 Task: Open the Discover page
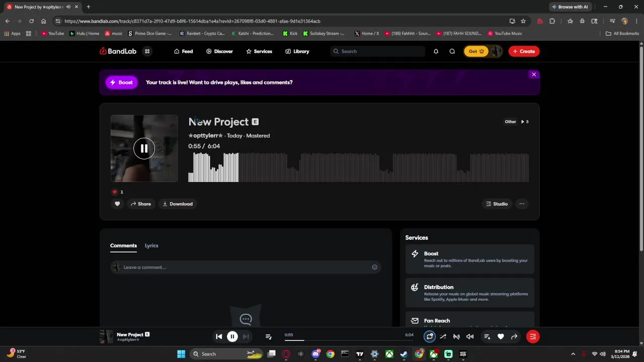click(219, 51)
